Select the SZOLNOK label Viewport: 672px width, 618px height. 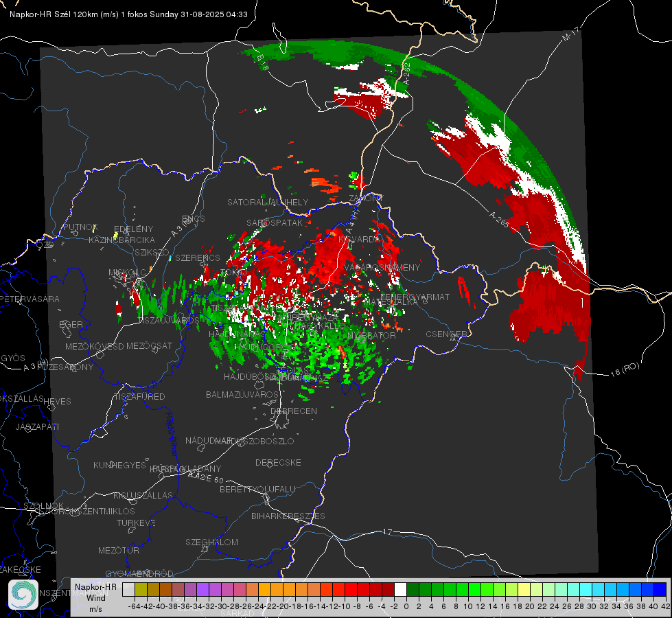click(x=43, y=505)
